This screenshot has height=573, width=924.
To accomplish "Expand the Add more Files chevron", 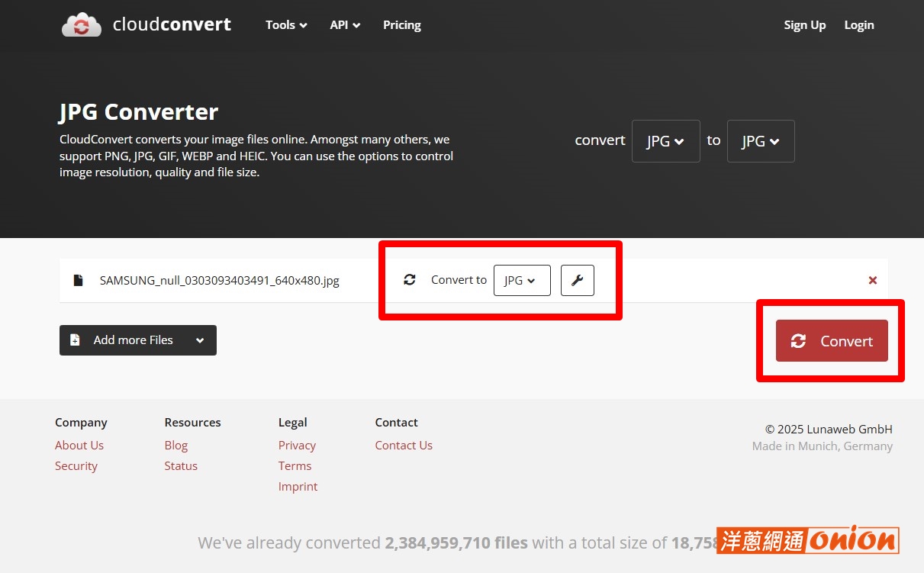I will pos(200,340).
